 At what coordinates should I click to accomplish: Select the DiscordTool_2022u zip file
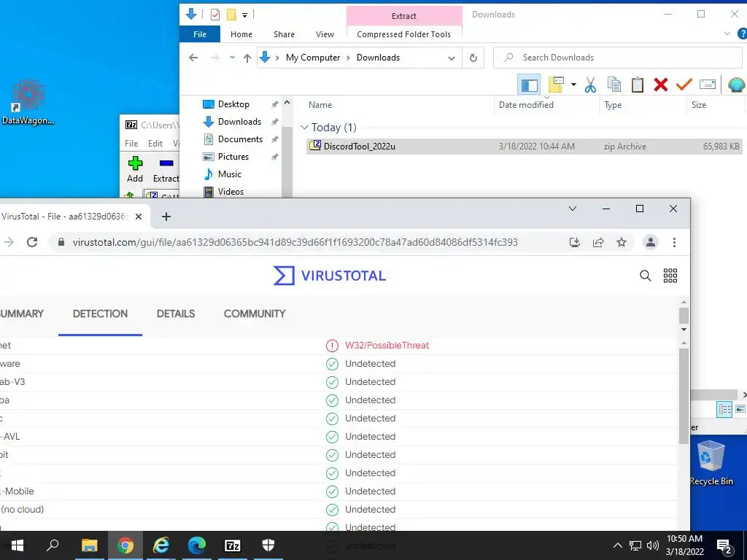524,146
